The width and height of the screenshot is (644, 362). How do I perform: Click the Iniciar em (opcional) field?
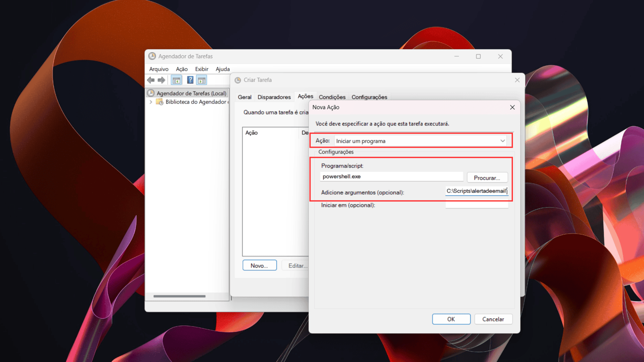pyautogui.click(x=476, y=205)
